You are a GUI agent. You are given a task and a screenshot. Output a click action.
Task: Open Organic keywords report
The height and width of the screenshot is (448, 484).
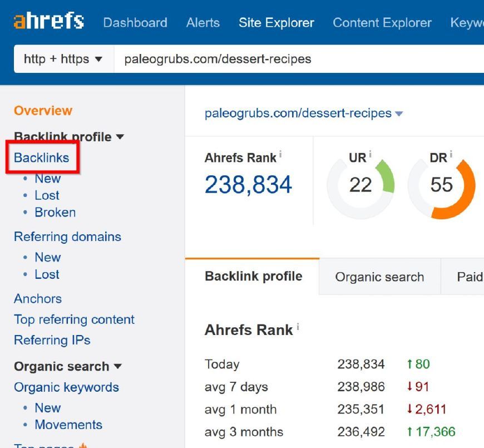coord(66,387)
